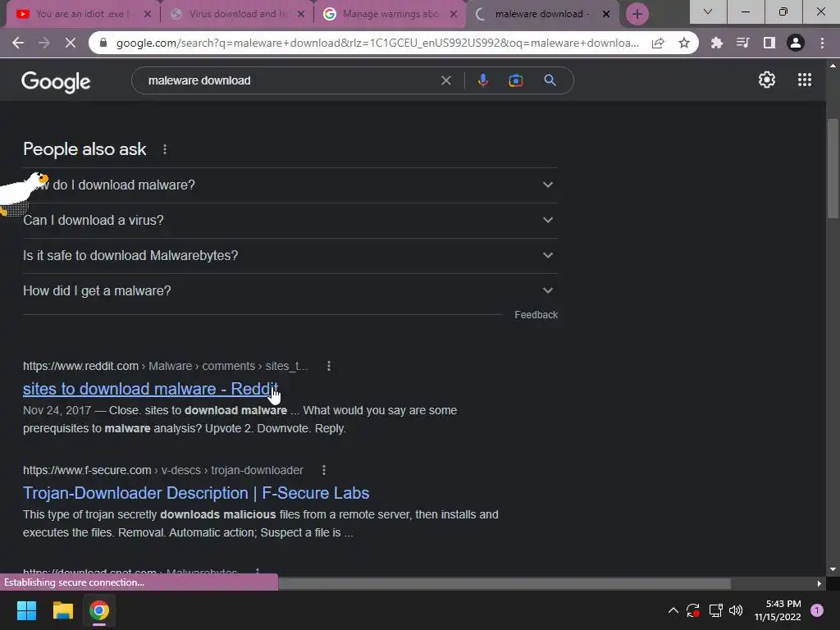Close the 'Virus download' tab
The height and width of the screenshot is (630, 840).
(x=301, y=15)
